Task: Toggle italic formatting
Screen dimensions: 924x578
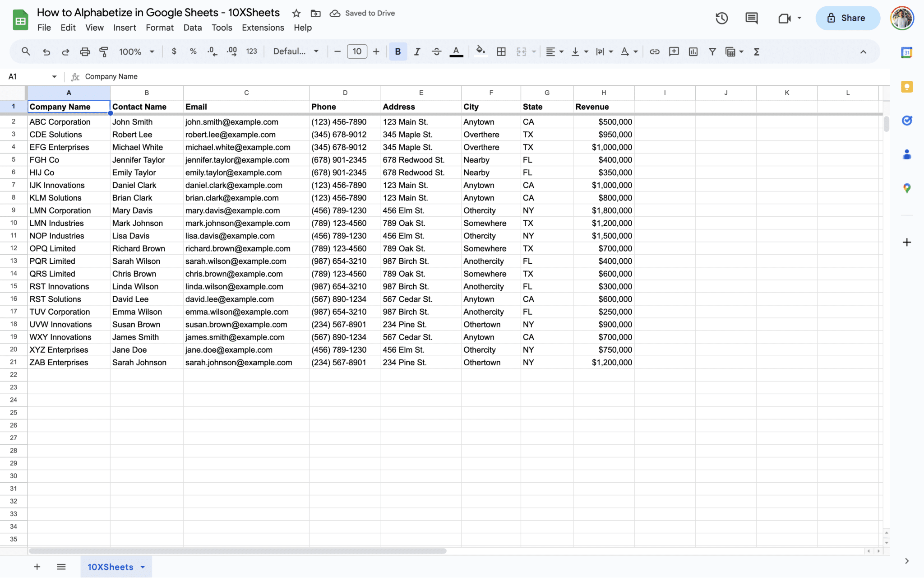Action: 417,52
